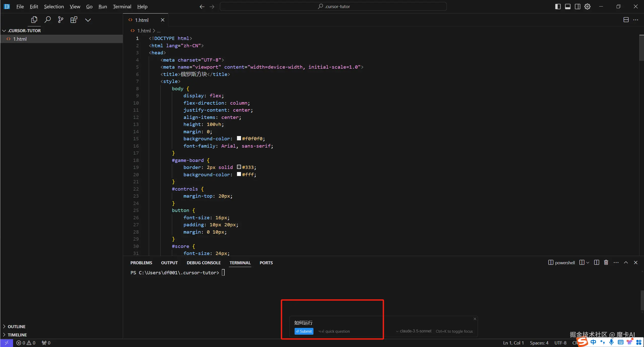Open the Search view icon
This screenshot has width=644, height=347.
coord(47,20)
